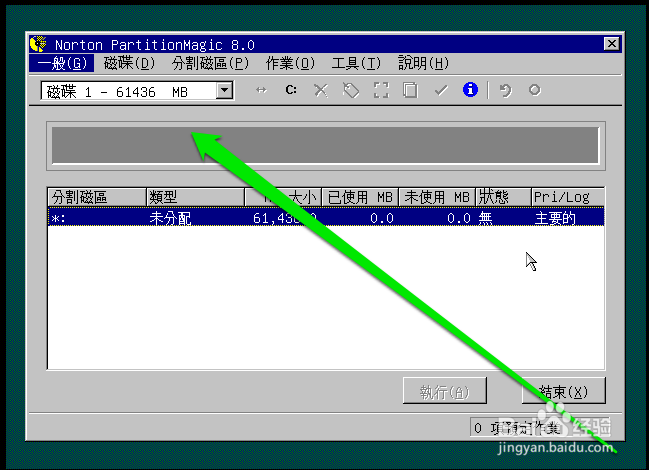The width and height of the screenshot is (649, 470).
Task: Click the label partition tag icon
Action: (351, 90)
